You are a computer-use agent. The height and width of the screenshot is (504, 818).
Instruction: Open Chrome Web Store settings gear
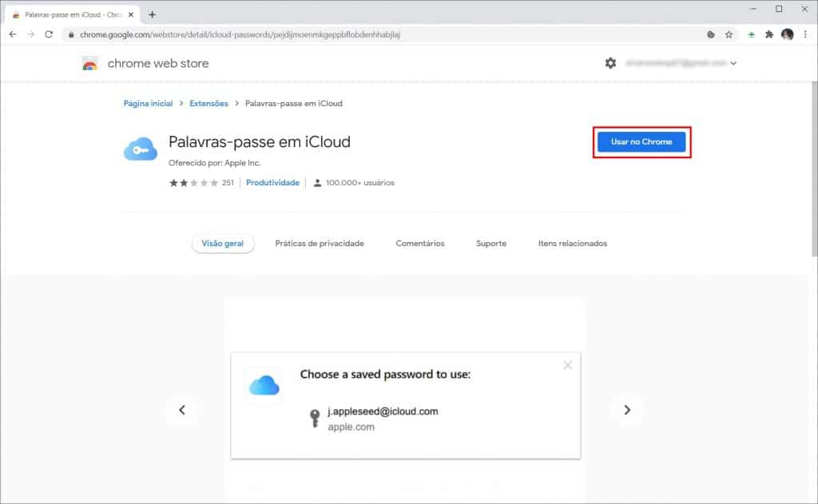click(610, 63)
